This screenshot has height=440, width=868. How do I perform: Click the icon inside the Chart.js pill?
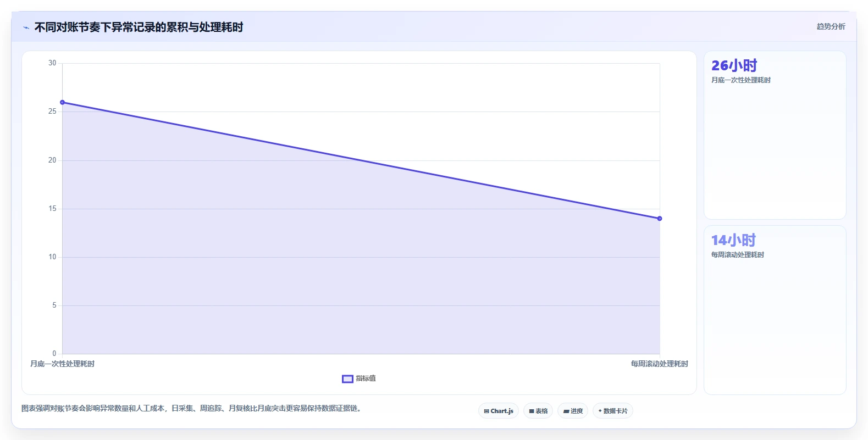pyautogui.click(x=486, y=411)
